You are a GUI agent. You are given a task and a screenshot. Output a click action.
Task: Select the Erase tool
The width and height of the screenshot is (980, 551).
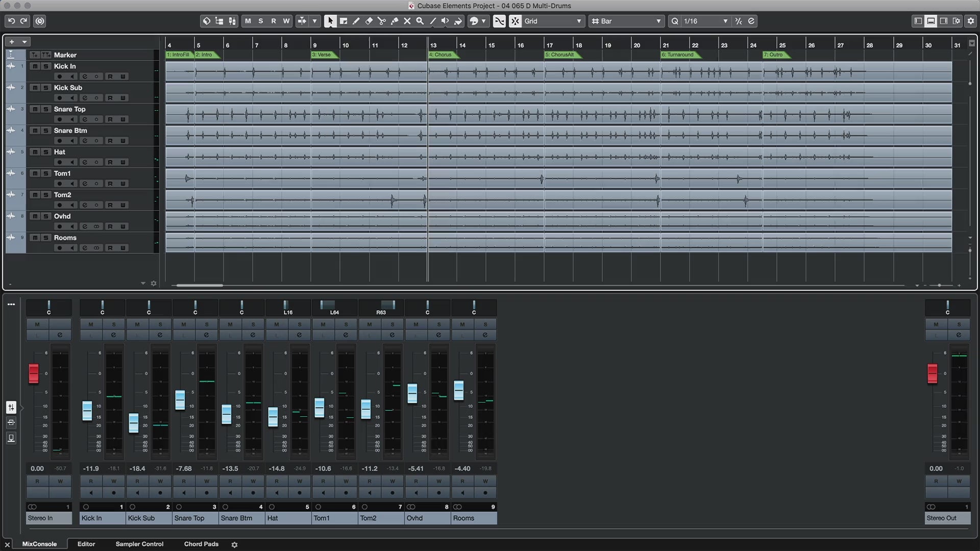[x=369, y=21]
